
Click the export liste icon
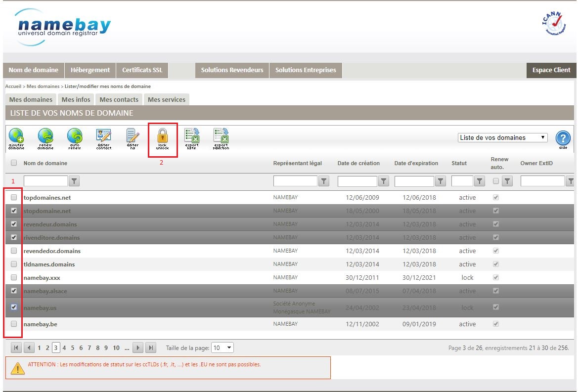tap(192, 138)
